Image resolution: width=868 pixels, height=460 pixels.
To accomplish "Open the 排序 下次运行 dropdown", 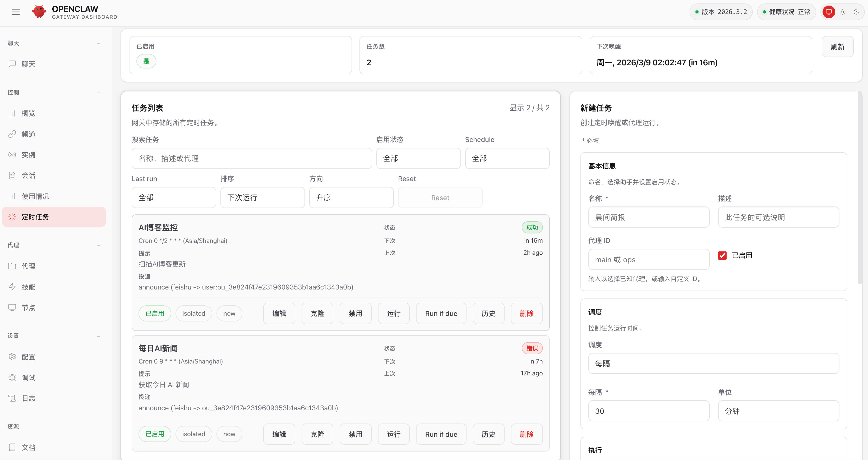I will (x=262, y=197).
